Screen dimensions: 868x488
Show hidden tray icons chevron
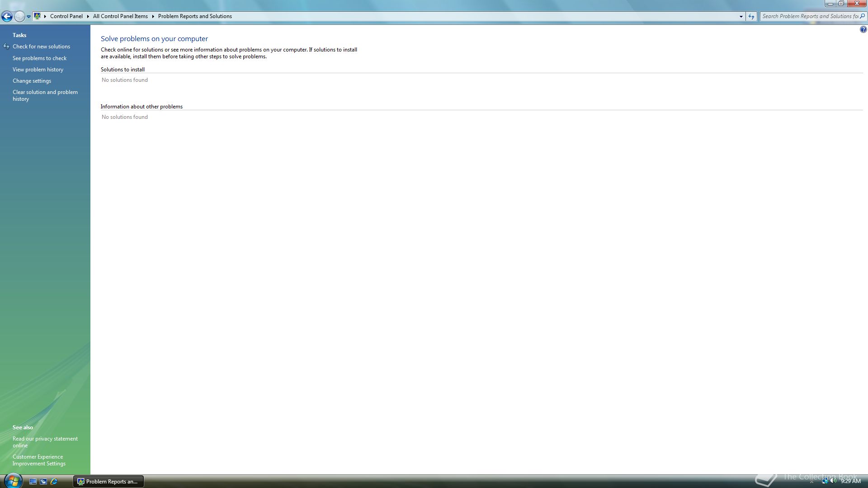811,482
